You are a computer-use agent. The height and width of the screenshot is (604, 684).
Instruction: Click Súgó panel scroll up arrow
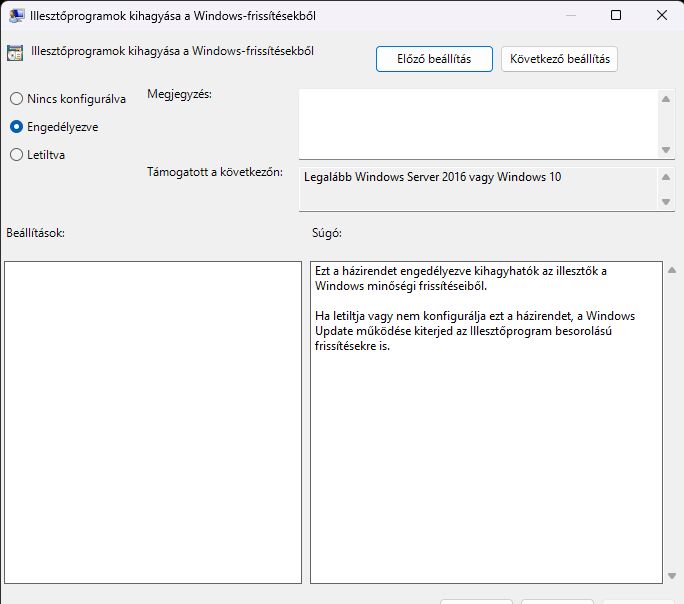tap(672, 270)
